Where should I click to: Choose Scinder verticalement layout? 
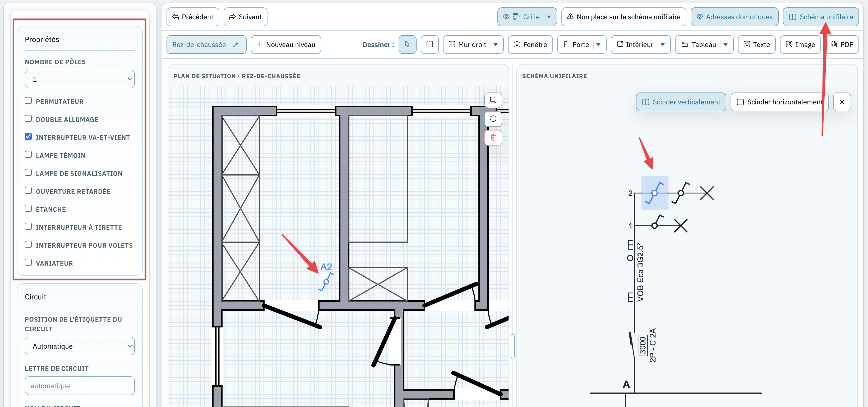681,102
